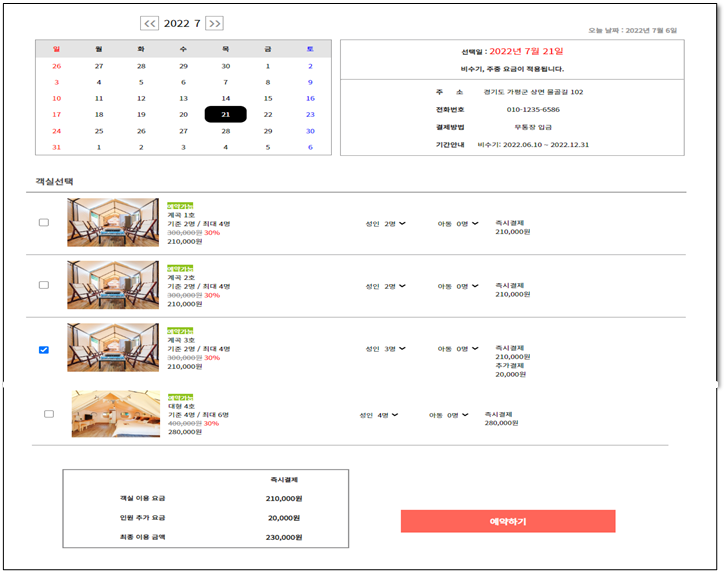Click the 계곡 1호 room name
Image resolution: width=726 pixels, height=571 pixels.
181,215
